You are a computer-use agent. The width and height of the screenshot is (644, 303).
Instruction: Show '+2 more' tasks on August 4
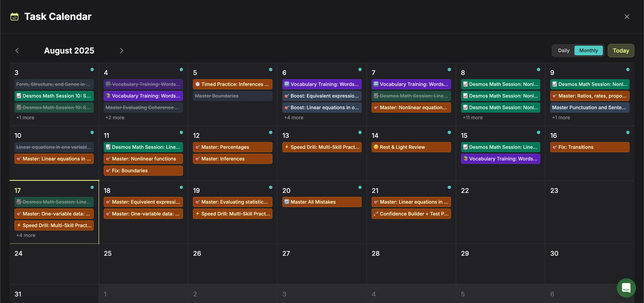click(x=115, y=118)
